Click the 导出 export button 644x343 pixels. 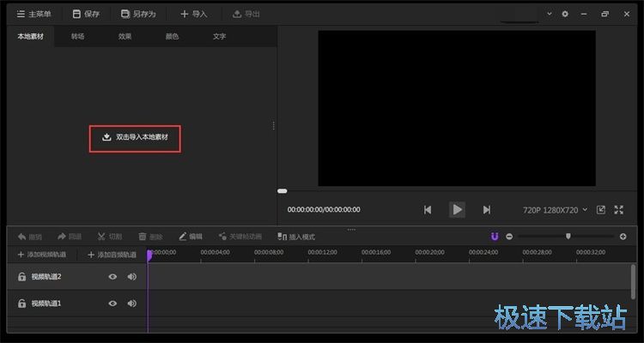tap(246, 14)
